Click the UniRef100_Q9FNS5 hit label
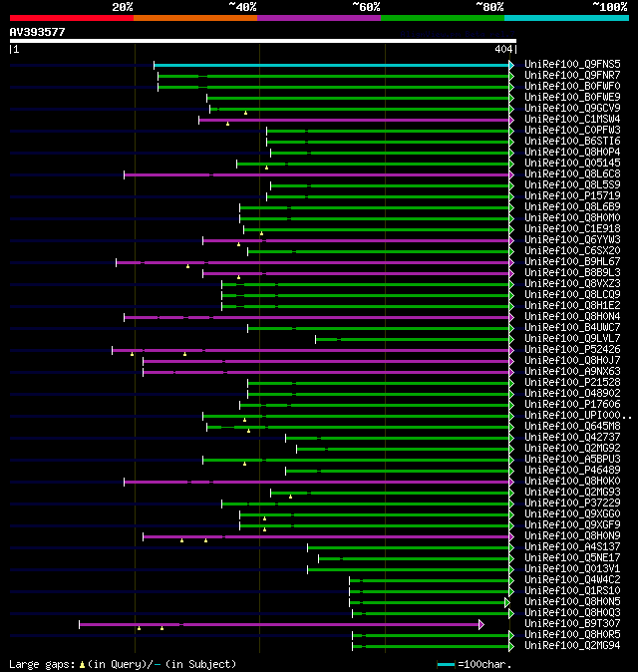Screen dimensions: 638x672 572,64
